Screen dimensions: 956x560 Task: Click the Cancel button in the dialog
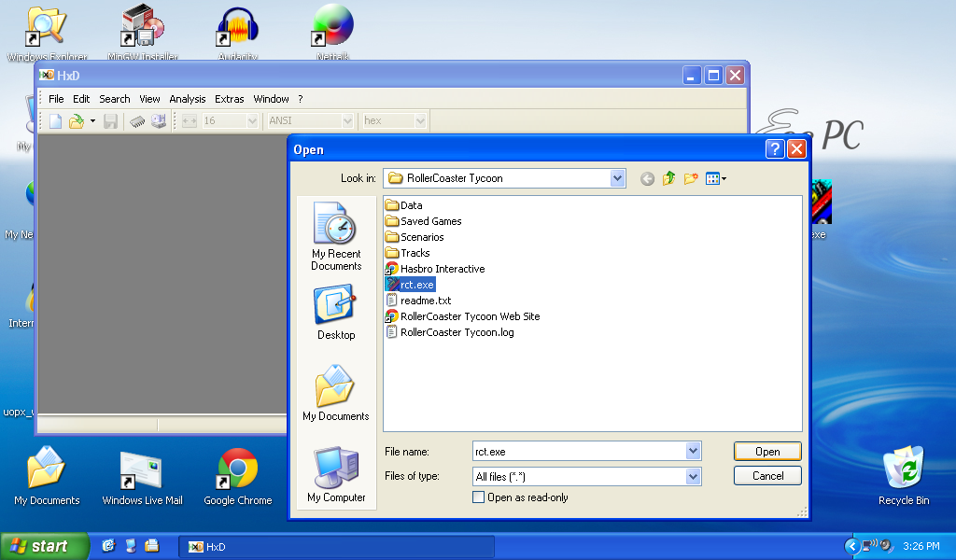point(767,476)
